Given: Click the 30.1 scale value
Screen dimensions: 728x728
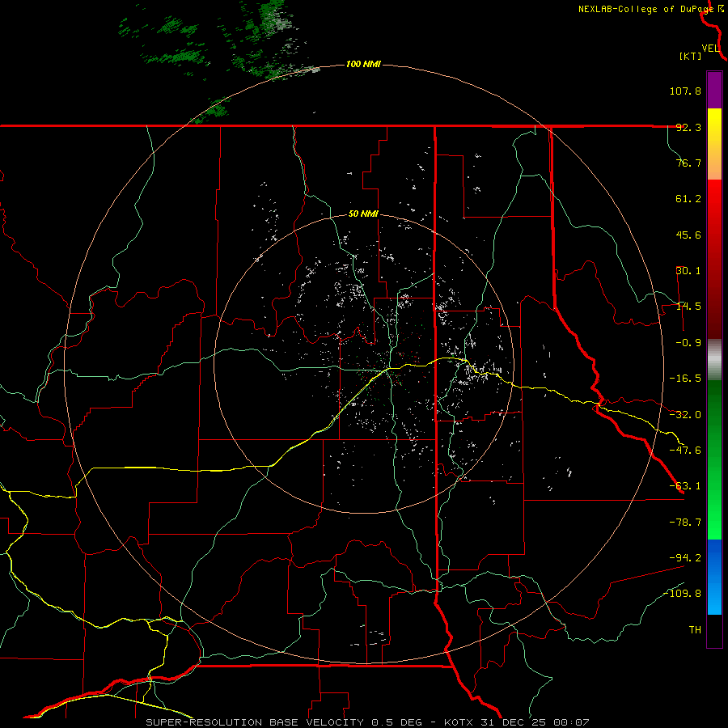Looking at the screenshot, I should click(x=688, y=271).
